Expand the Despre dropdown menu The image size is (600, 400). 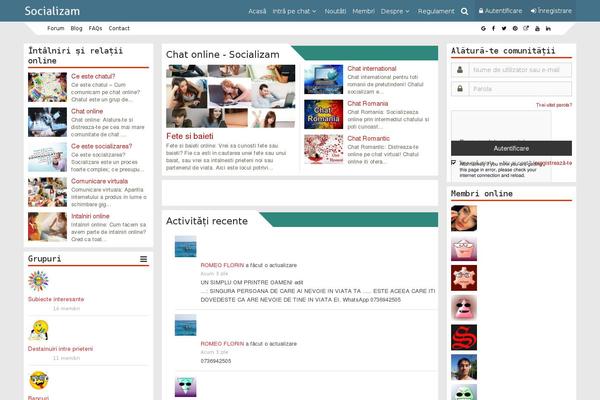395,11
